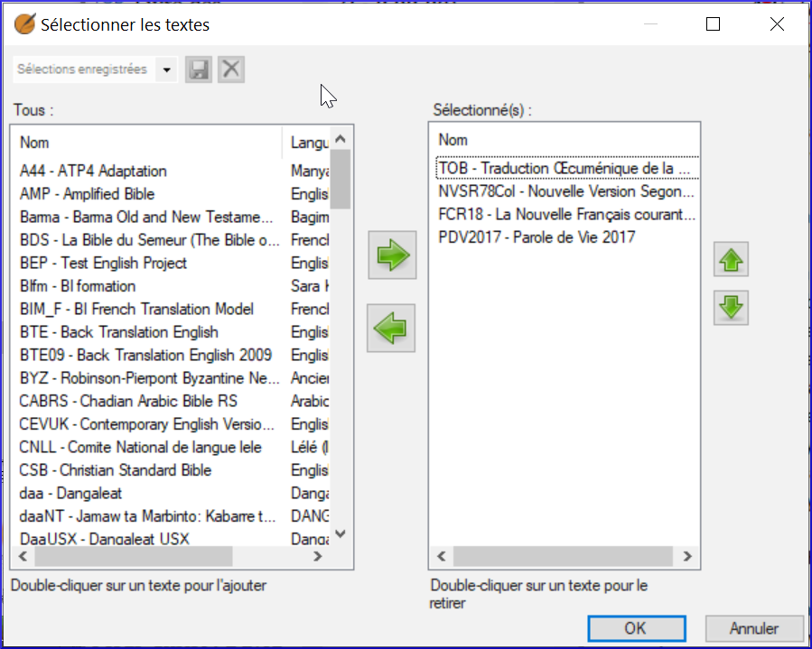Viewport: 812px width, 649px height.
Task: Click the left arrow of the Sélectionné(s) horizontal scrollbar
Action: pyautogui.click(x=441, y=556)
